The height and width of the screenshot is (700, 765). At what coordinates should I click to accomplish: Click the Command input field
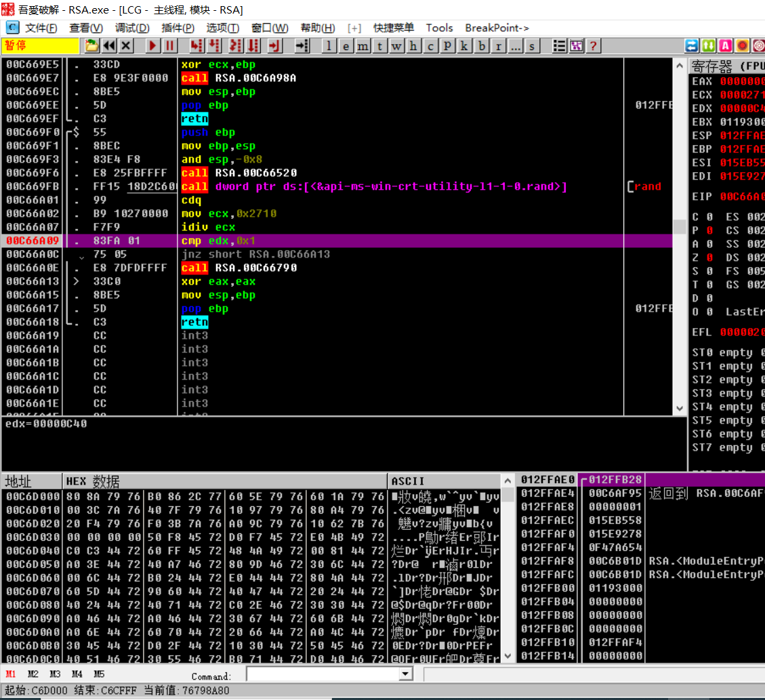point(323,674)
